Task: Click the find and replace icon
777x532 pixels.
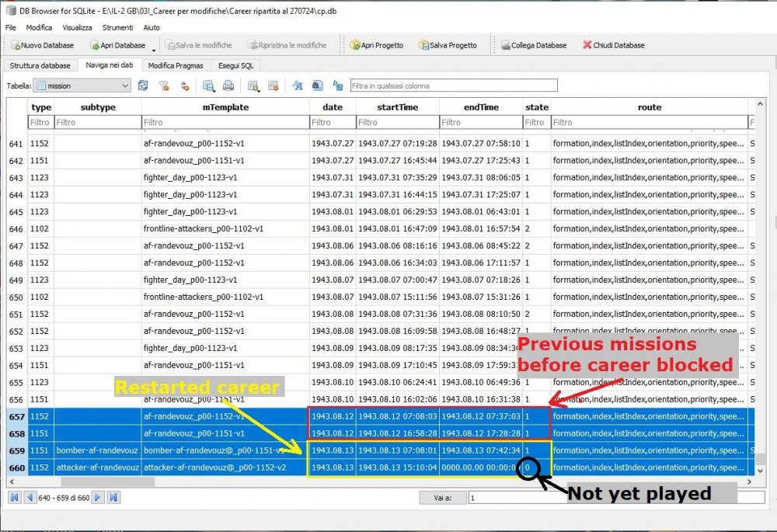Action: coord(337,85)
